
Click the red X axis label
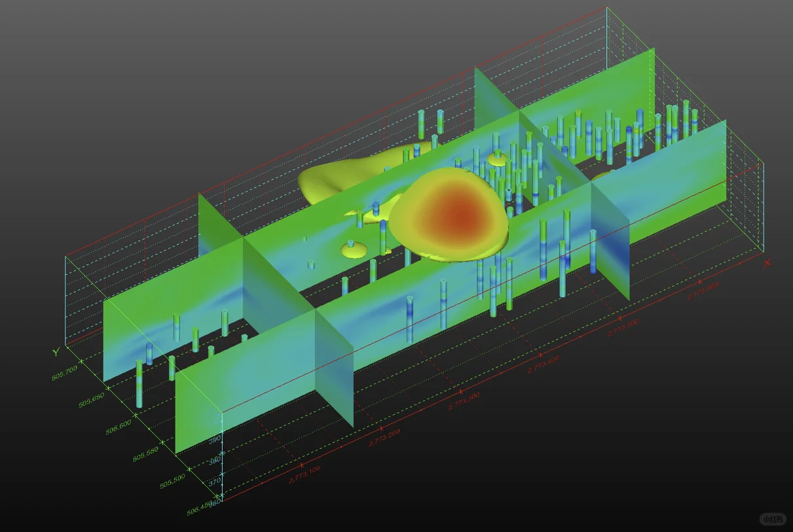coord(767,262)
